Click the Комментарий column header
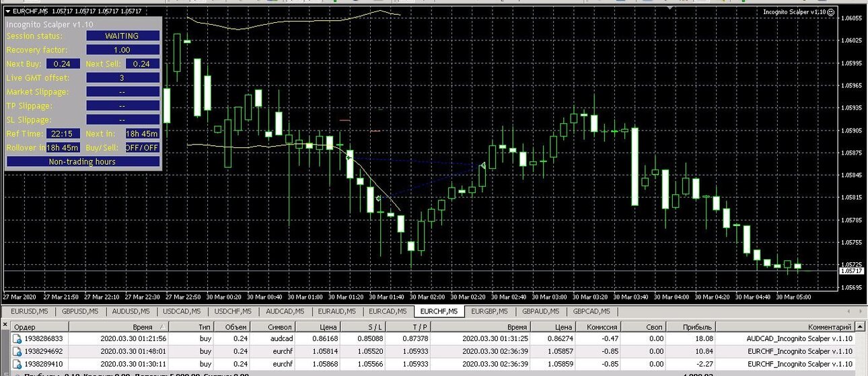This screenshot has height=376, width=868. 785,326
